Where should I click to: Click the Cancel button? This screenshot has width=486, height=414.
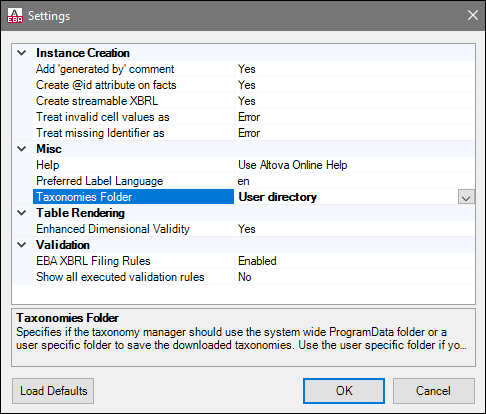(434, 391)
